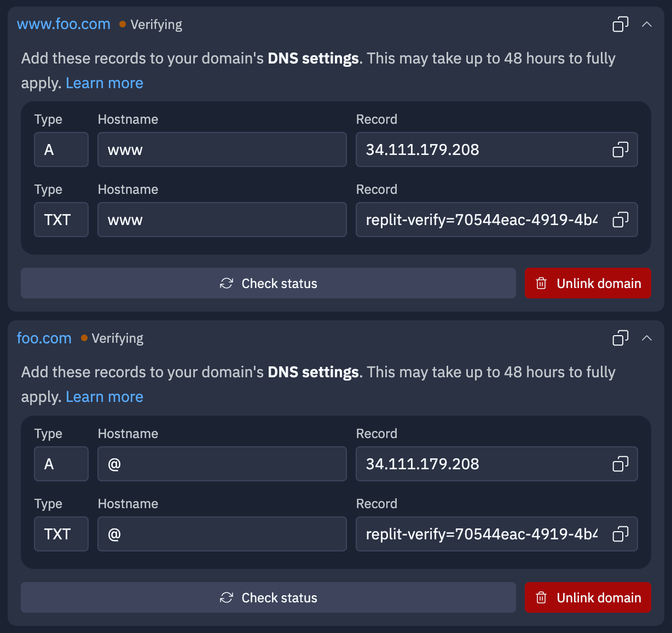The height and width of the screenshot is (633, 672).
Task: Copy the A record IP for @ hostname
Action: (x=621, y=464)
